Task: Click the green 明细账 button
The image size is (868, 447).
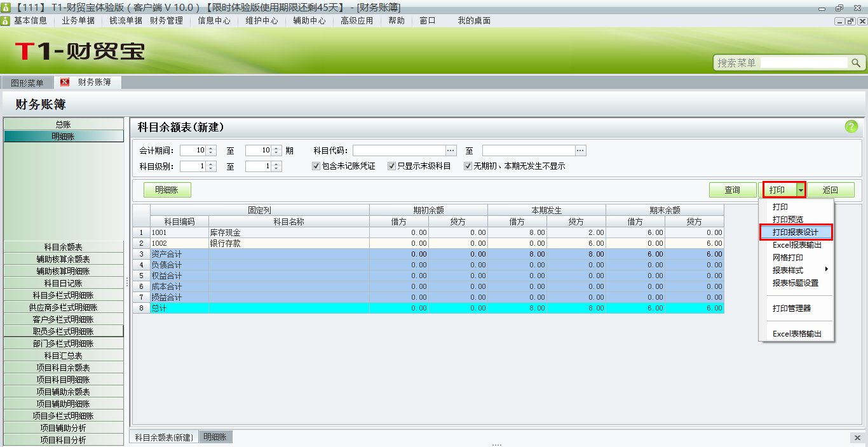Action: click(x=166, y=190)
